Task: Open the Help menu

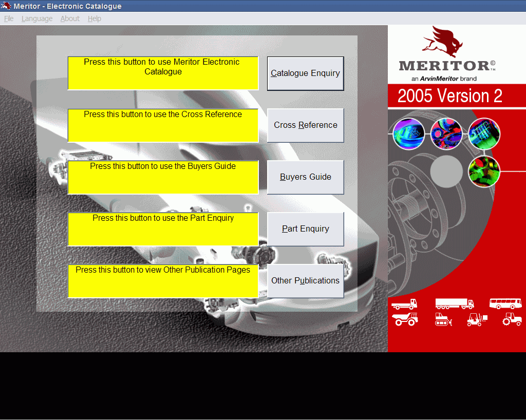Action: click(x=95, y=18)
